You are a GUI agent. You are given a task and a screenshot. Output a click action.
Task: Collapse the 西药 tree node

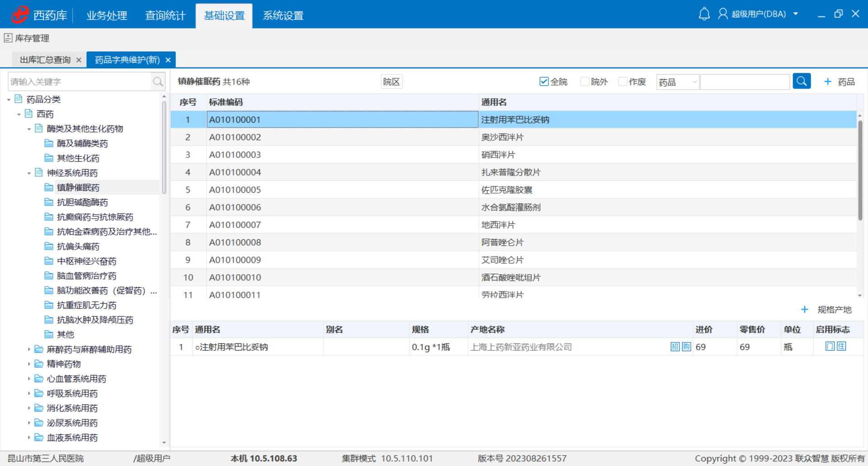19,114
